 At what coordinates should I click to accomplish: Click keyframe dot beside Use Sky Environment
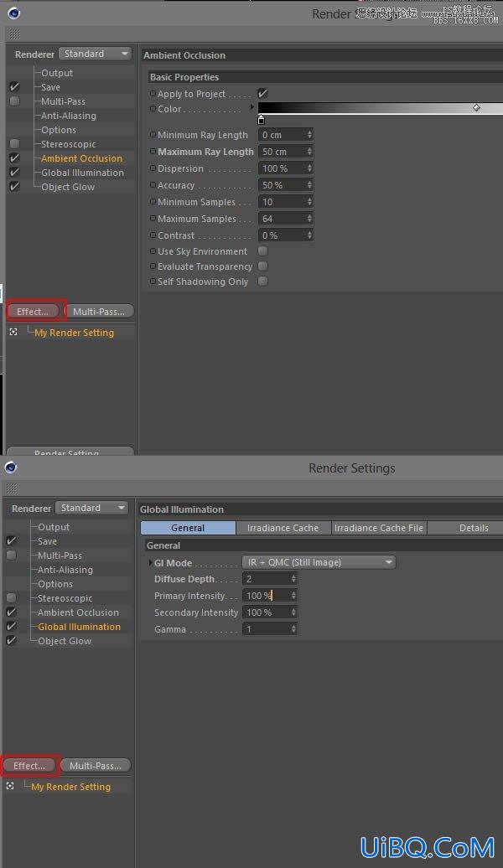click(153, 251)
